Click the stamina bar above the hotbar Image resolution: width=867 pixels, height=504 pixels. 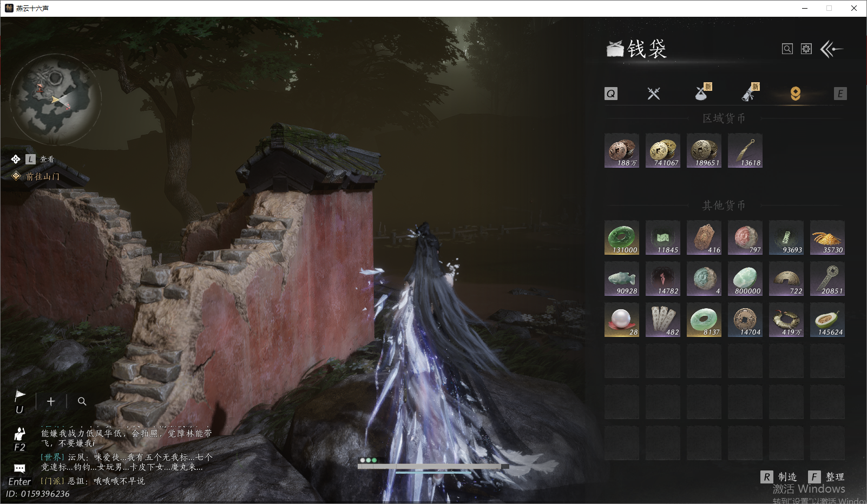[x=433, y=466]
